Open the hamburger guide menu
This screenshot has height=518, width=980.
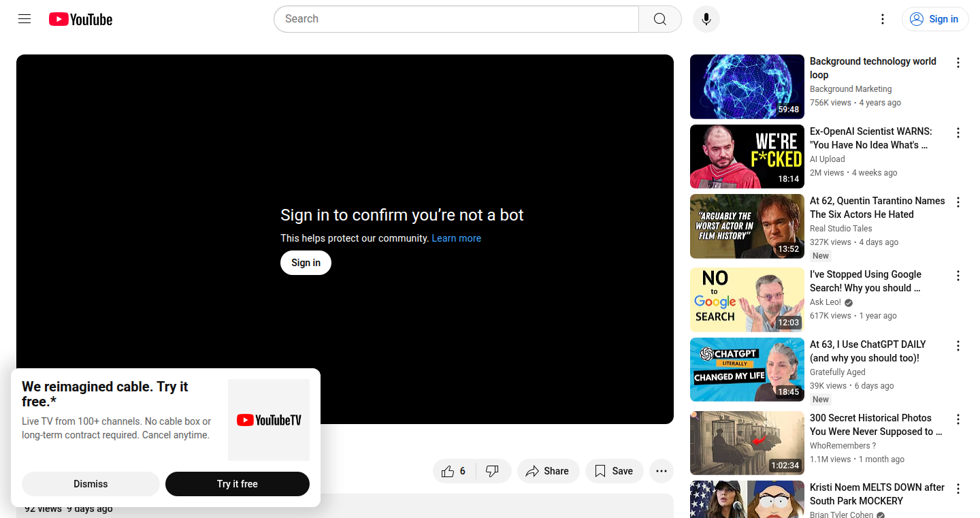[x=24, y=19]
